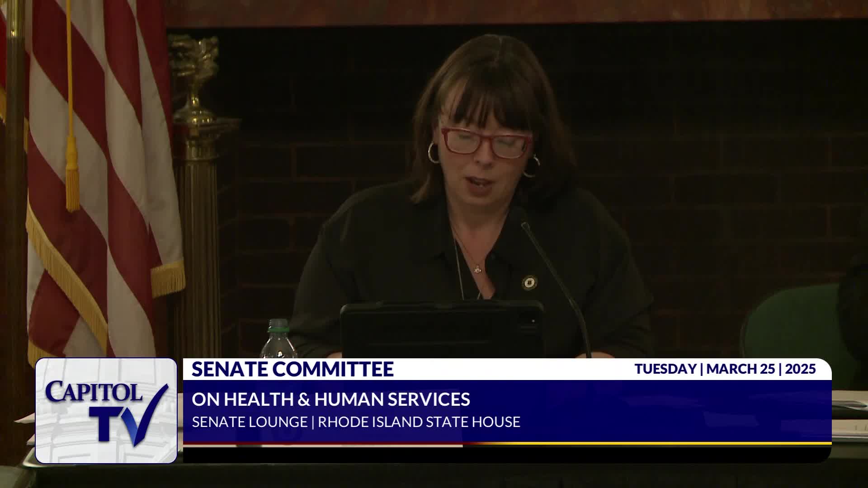The width and height of the screenshot is (868, 488).
Task: Click the TUESDAY | MARCH 25 | 2025 date
Action: tap(725, 369)
